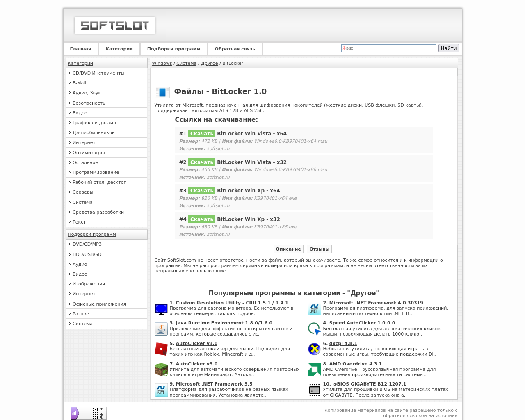525x420 pixels.
Task: Click the BitLocker file icon
Action: [162, 92]
